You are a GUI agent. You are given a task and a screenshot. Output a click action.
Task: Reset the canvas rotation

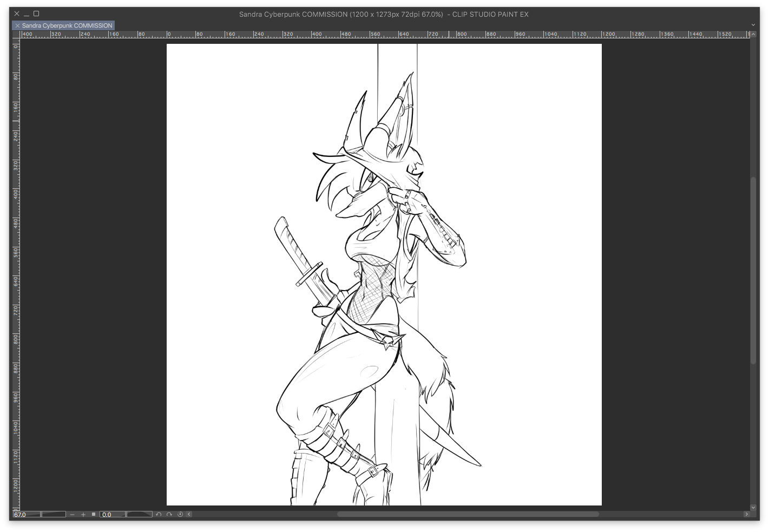point(180,515)
